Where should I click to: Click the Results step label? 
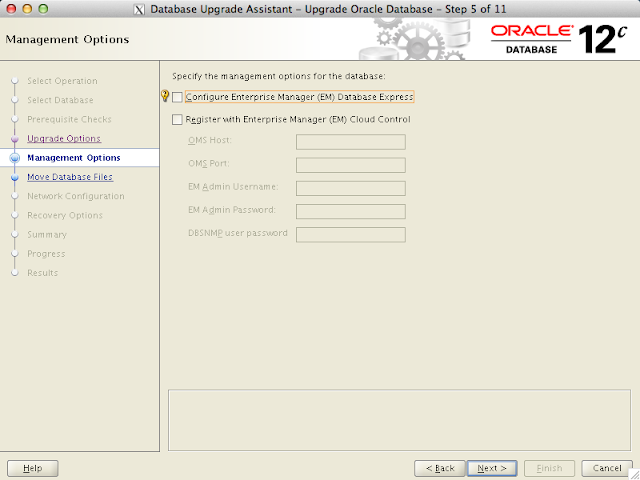(x=42, y=273)
